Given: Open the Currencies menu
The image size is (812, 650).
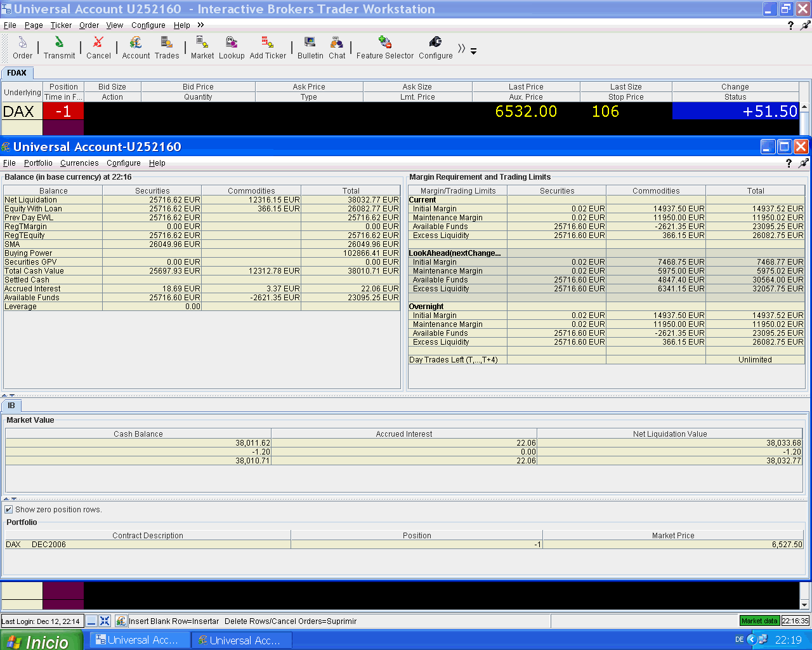Looking at the screenshot, I should (79, 163).
